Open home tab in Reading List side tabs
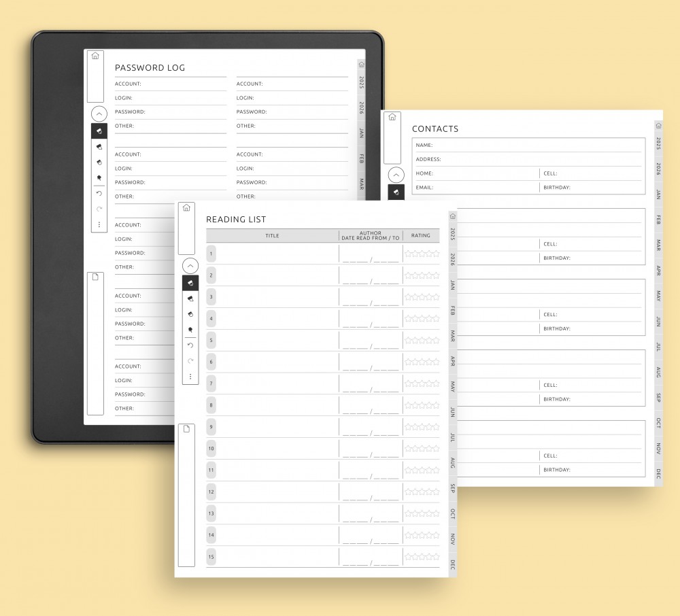The height and width of the screenshot is (616, 680). [453, 216]
